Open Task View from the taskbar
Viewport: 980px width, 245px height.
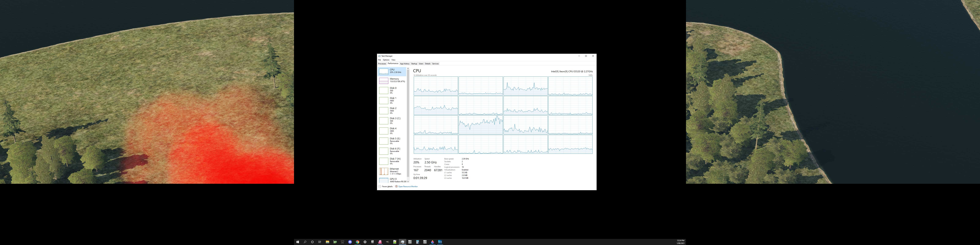click(x=320, y=242)
